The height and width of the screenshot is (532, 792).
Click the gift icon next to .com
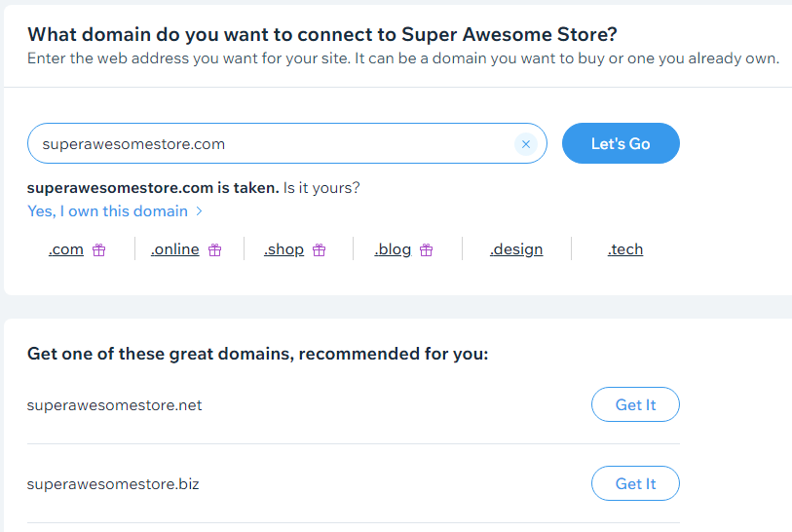(x=99, y=249)
